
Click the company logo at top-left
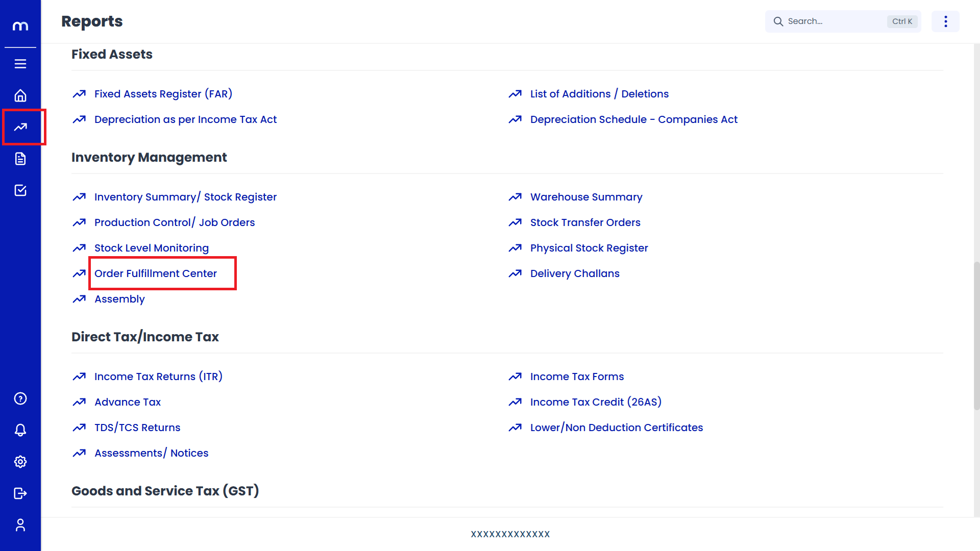[x=20, y=26]
